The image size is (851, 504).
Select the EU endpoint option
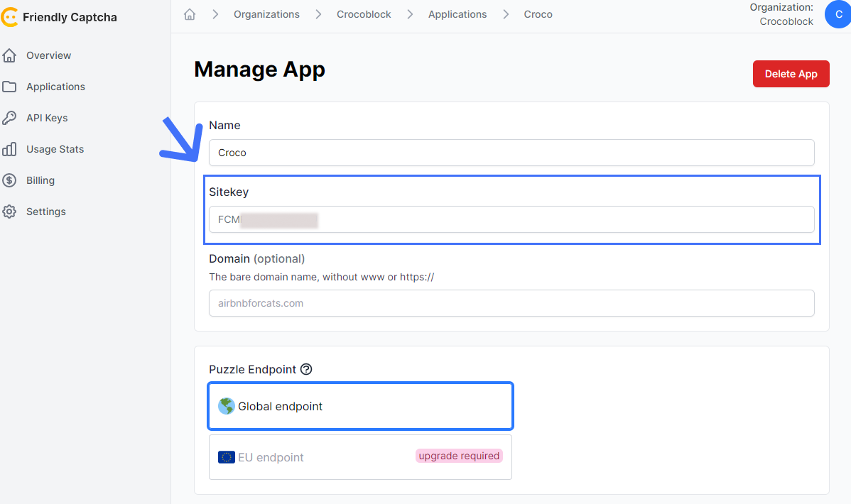click(x=360, y=457)
